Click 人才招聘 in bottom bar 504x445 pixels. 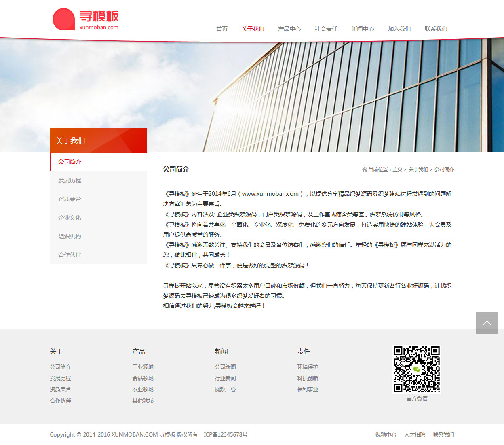tap(415, 434)
